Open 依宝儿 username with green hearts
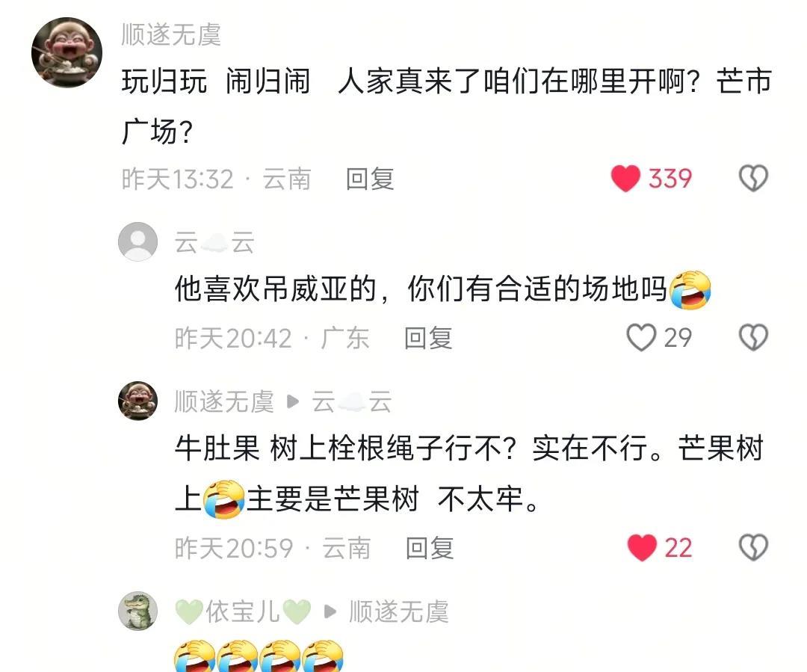807x672 pixels. (243, 612)
